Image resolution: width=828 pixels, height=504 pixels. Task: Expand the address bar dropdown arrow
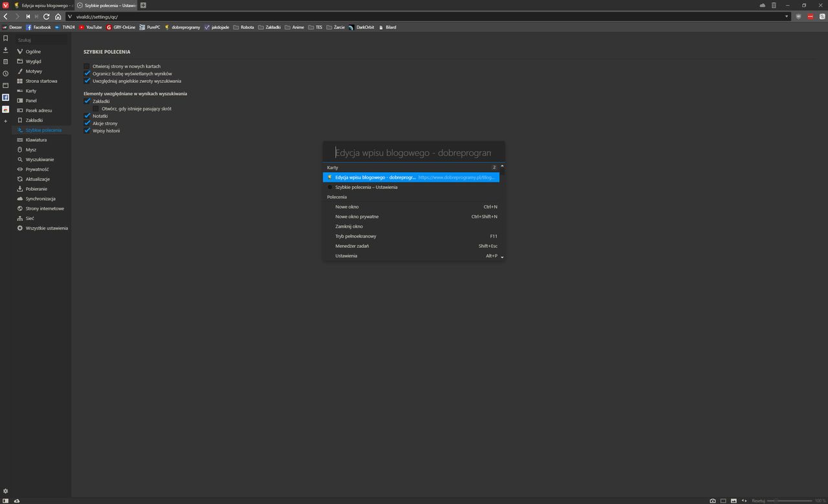[787, 16]
